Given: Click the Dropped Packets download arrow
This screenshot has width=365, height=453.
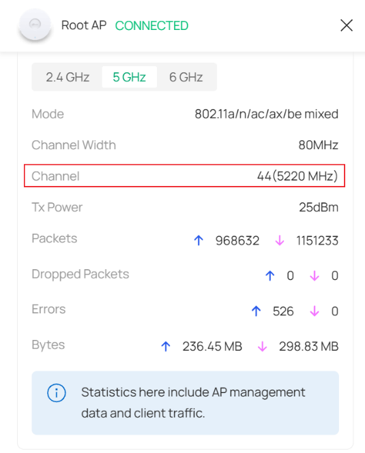Looking at the screenshot, I should tap(314, 276).
